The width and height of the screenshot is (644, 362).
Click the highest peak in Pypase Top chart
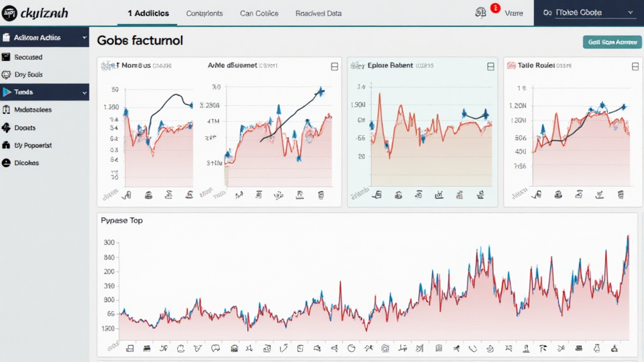(628, 237)
